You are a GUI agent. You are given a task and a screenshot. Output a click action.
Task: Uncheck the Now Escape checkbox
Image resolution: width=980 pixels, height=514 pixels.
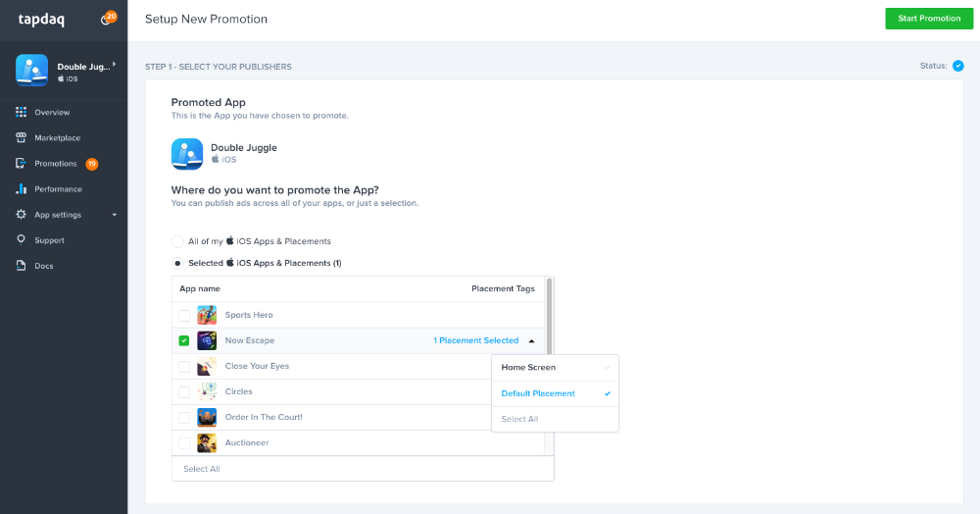[x=184, y=340]
